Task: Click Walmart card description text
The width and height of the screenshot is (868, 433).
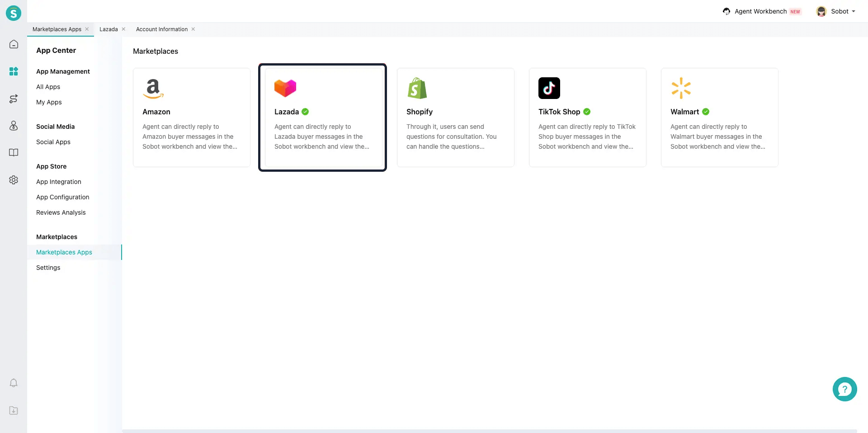Action: [718, 136]
